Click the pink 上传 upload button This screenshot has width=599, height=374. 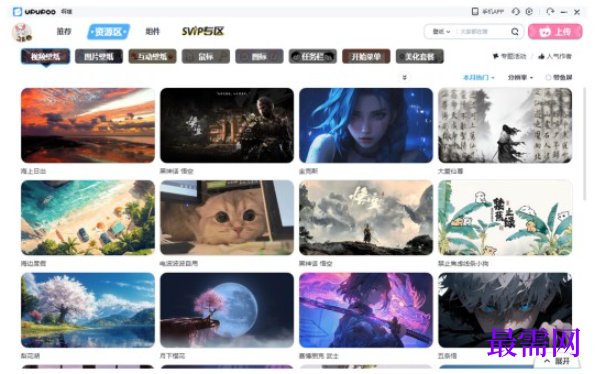(555, 32)
